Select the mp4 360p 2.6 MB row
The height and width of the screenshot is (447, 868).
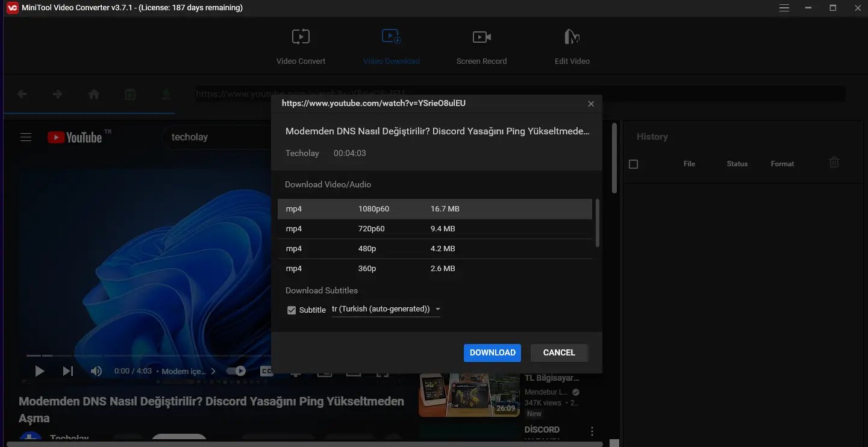point(435,269)
